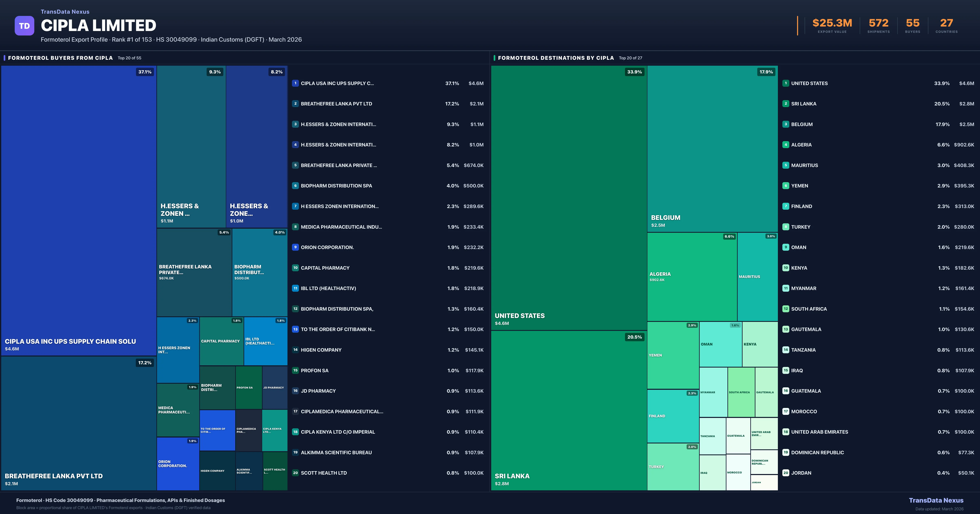Screen dimensions: 980x514
Task: Open the Formoterol Buyers From Cipla section header
Action: (60, 58)
